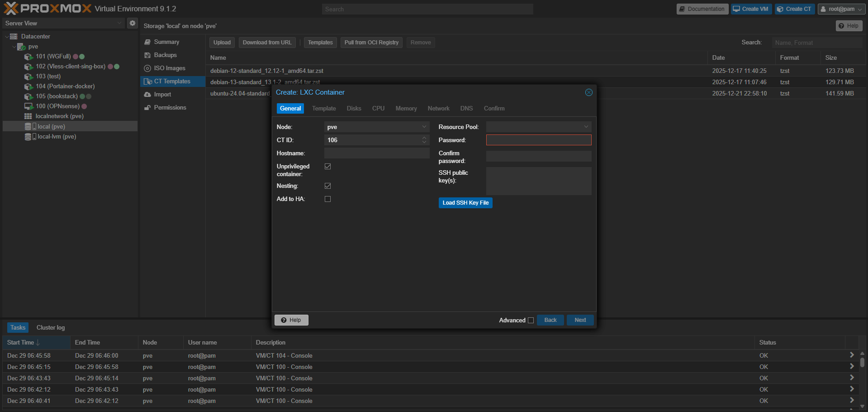
Task: Open Import cloud icon
Action: tap(147, 95)
